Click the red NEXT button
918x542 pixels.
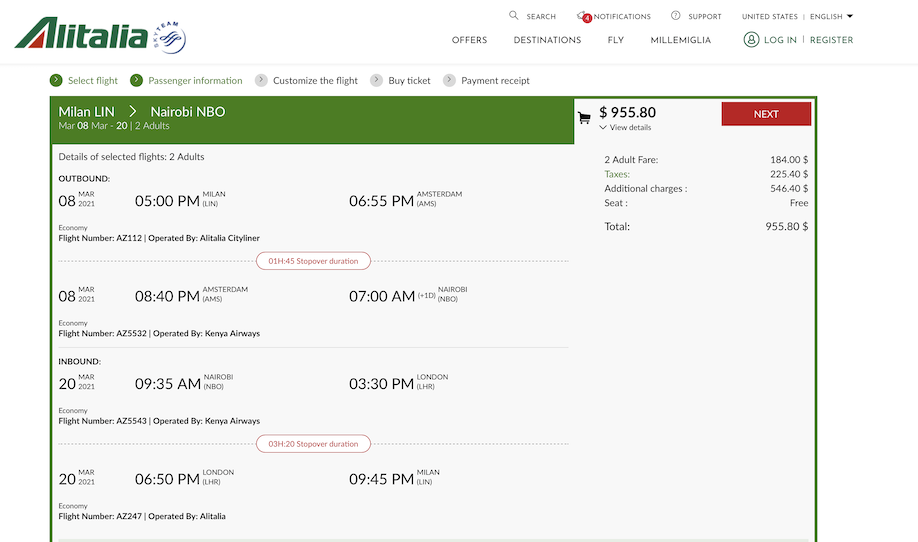click(766, 114)
